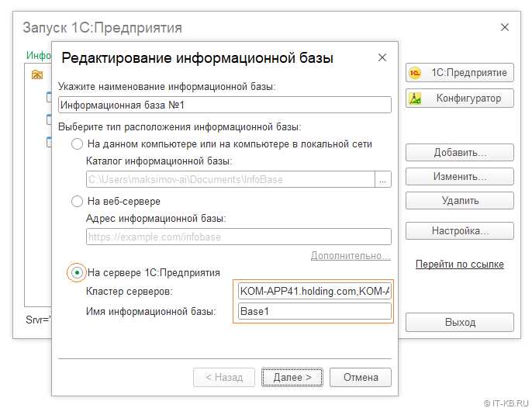The width and height of the screenshot is (532, 408).
Task: Click the Кластер серверов input field
Action: [x=315, y=291]
